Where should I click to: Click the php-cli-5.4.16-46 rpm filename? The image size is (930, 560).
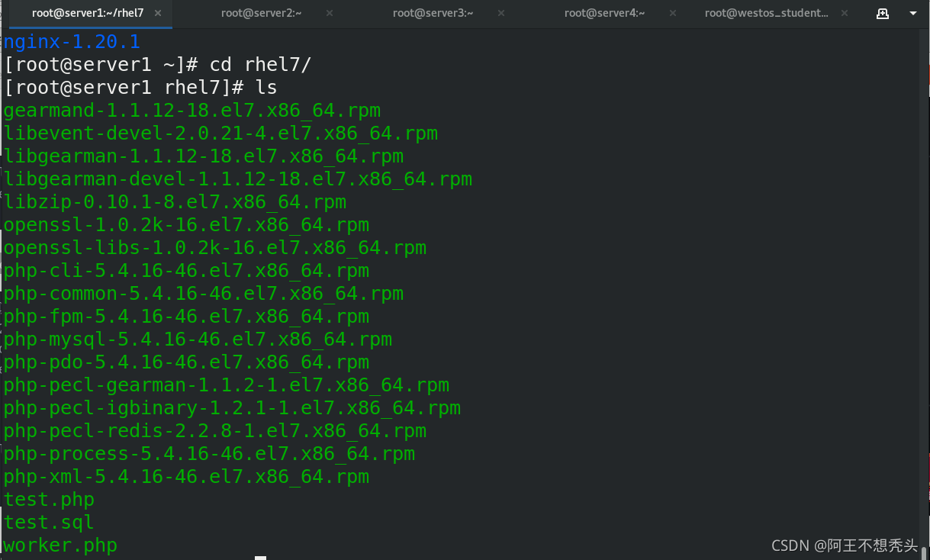tap(186, 271)
